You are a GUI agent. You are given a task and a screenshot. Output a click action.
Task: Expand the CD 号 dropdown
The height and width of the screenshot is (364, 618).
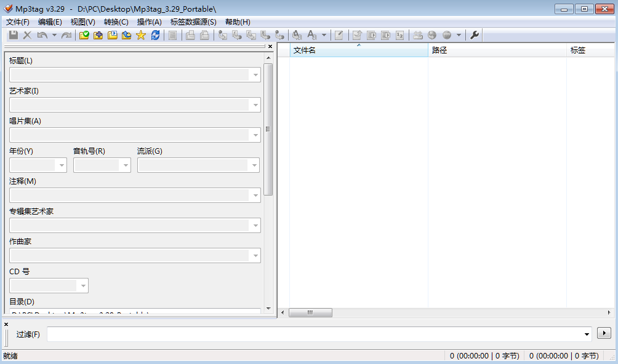click(x=82, y=286)
